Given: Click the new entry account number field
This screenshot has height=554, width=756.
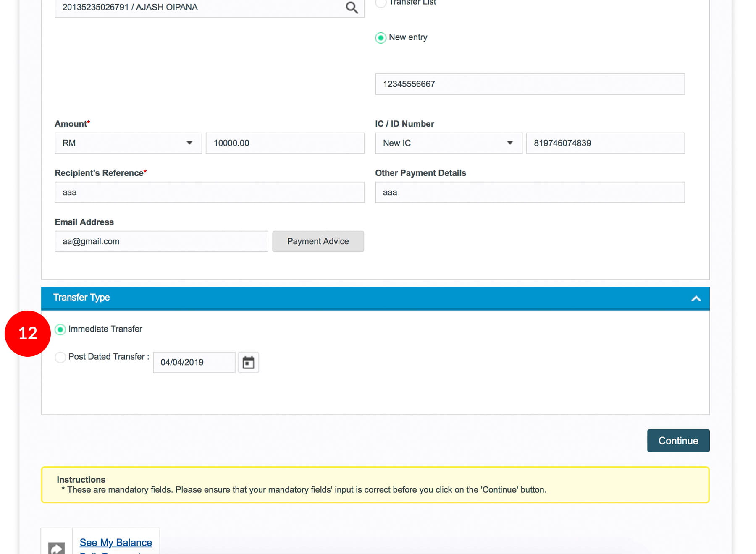Looking at the screenshot, I should [530, 84].
